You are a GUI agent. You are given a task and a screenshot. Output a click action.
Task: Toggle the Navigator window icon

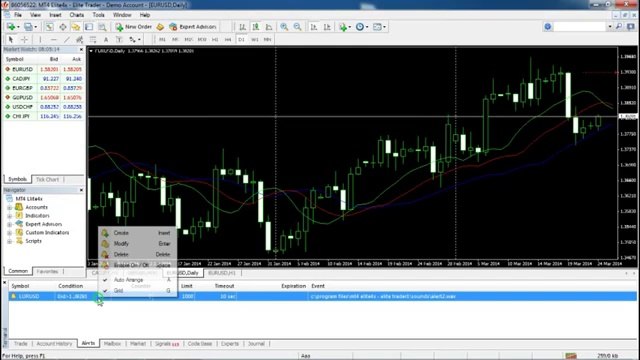pos(76,27)
